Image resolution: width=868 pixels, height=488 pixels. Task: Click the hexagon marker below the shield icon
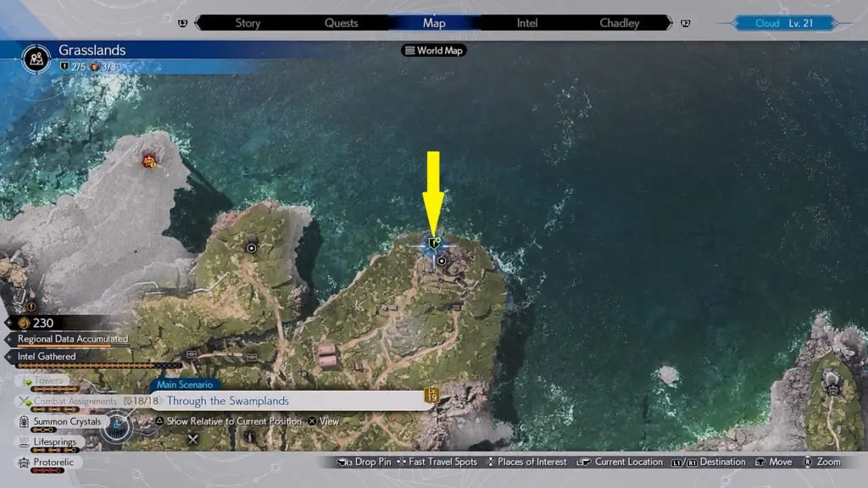442,262
